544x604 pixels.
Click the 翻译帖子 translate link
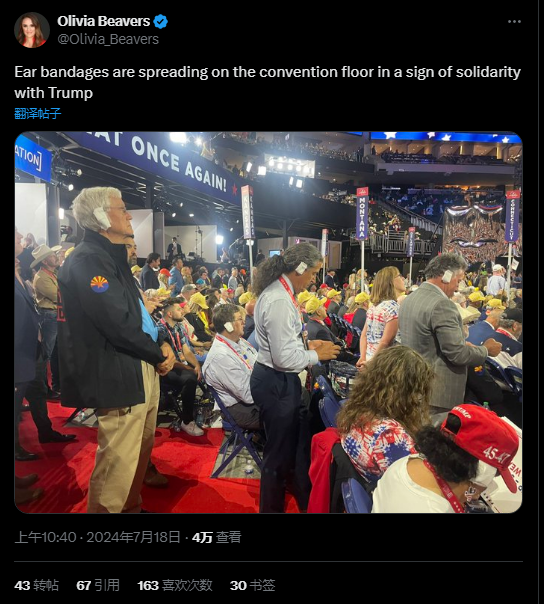38,113
